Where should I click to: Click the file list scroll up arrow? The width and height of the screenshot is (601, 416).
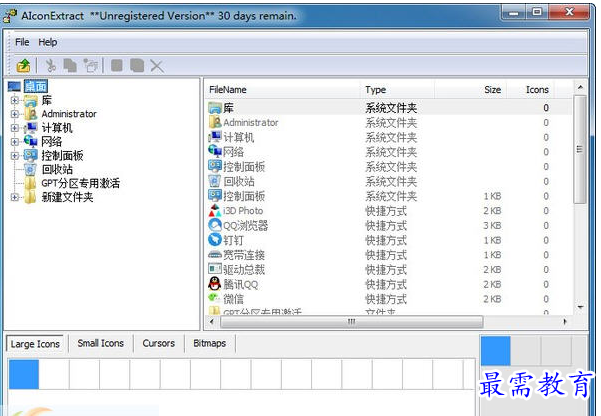point(580,88)
